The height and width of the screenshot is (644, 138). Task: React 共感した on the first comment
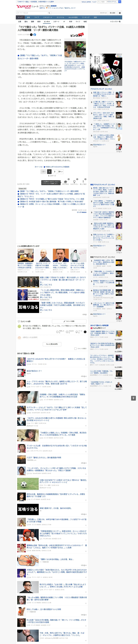[60, 332]
